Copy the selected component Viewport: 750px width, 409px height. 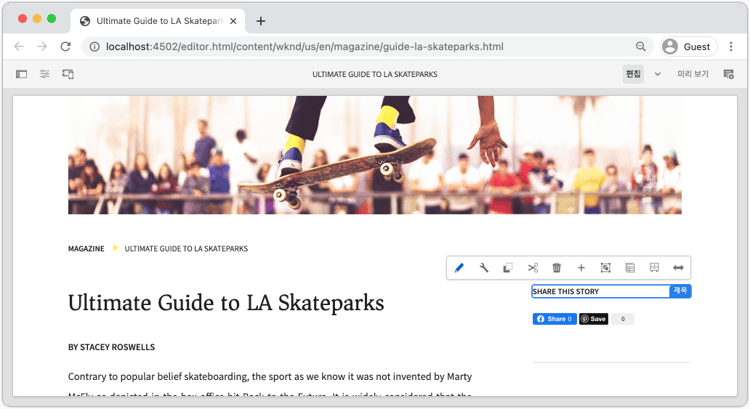click(x=508, y=268)
